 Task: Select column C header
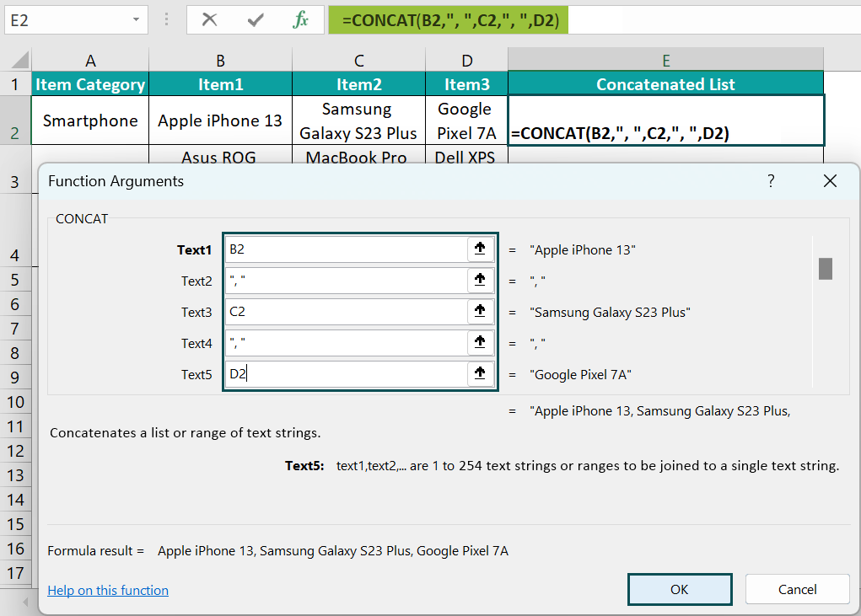pos(358,61)
